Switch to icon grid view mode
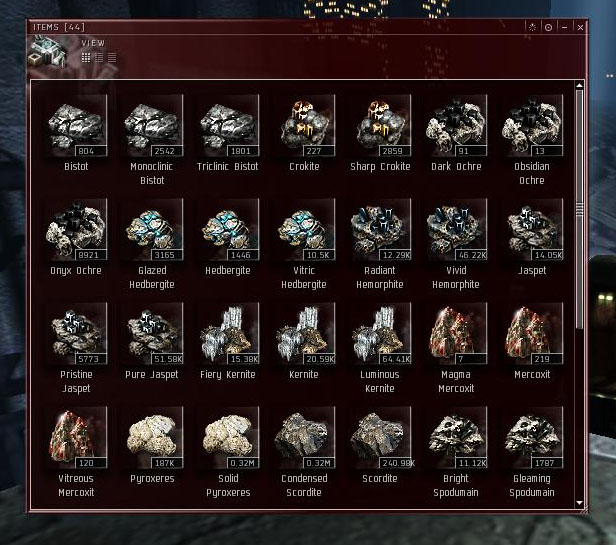Viewport: 616px width, 545px height. pos(86,58)
